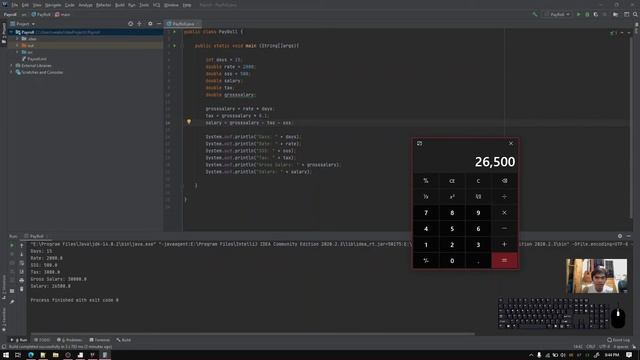The image size is (640, 360).
Task: Click the Windows Start button
Action: [x=6, y=355]
